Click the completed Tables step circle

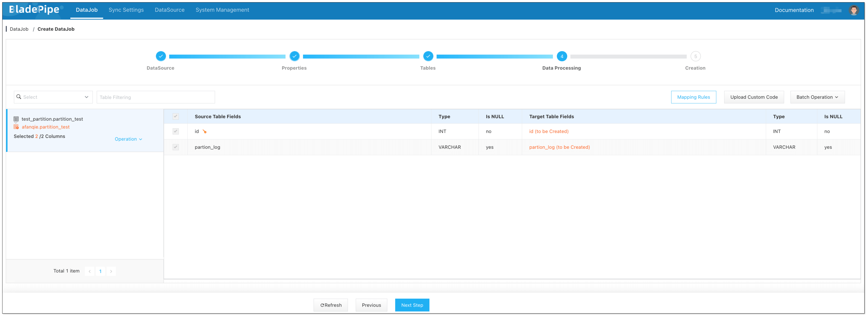point(428,56)
